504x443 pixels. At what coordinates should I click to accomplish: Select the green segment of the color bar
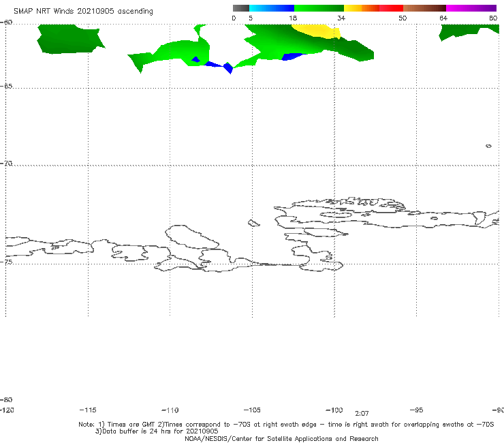[x=319, y=8]
